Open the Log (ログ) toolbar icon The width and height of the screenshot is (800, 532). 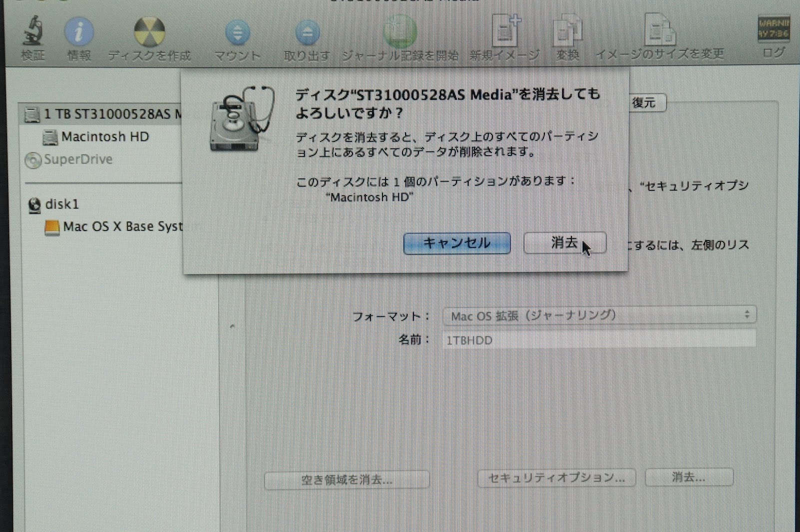(x=773, y=29)
